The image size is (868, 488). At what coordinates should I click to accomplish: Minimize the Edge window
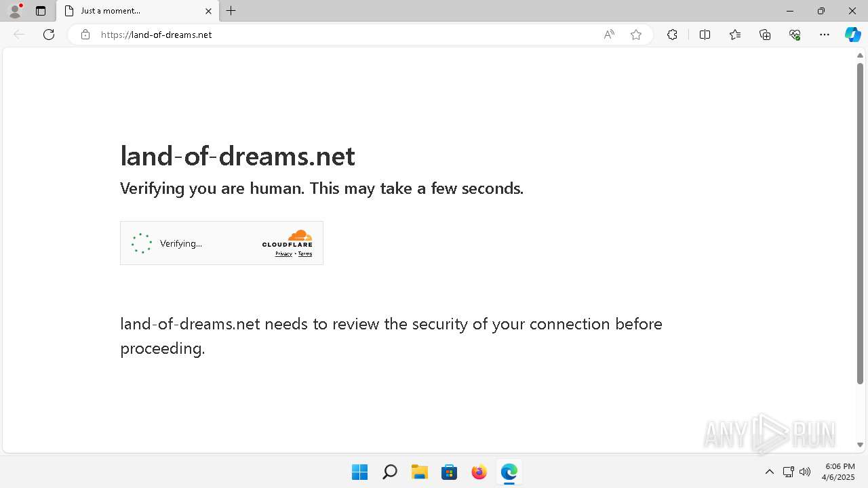pos(790,11)
